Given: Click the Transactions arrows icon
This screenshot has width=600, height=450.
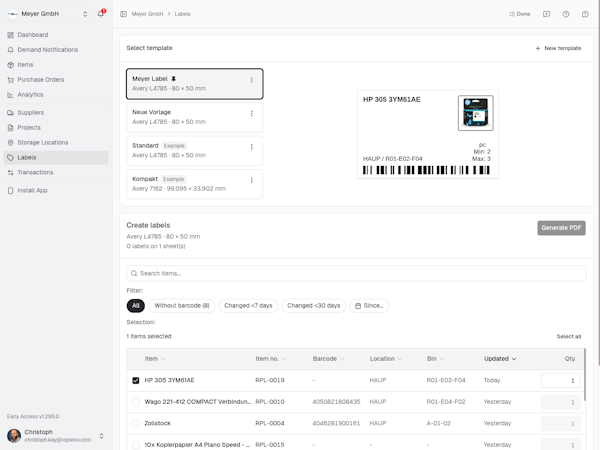Looking at the screenshot, I should pyautogui.click(x=10, y=173).
